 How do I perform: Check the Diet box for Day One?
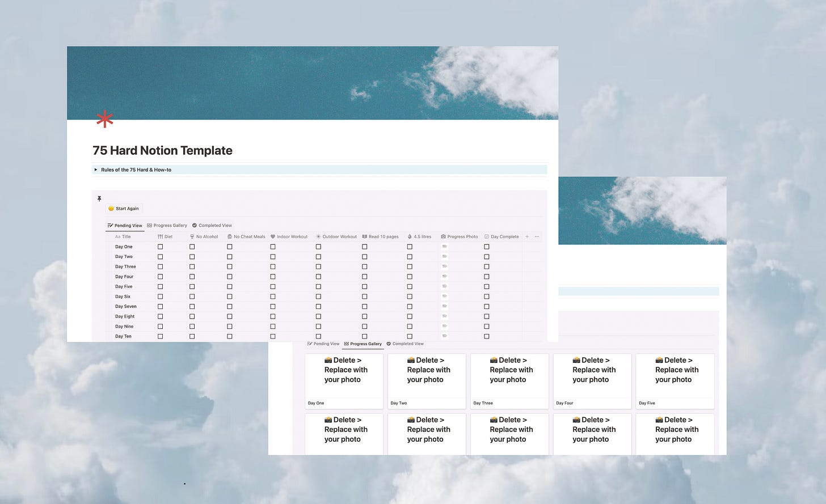click(161, 247)
